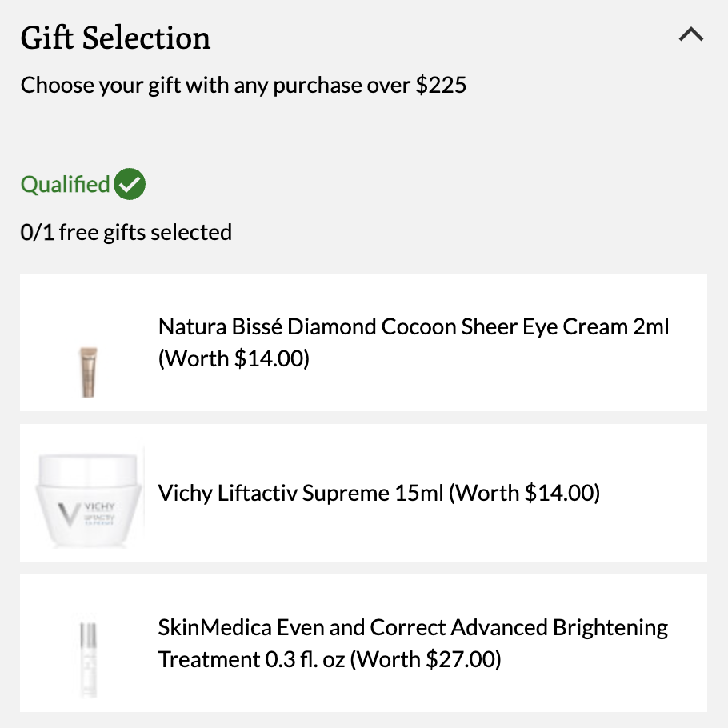Click the green Qualified status label
The height and width of the screenshot is (728, 728).
pyautogui.click(x=65, y=184)
